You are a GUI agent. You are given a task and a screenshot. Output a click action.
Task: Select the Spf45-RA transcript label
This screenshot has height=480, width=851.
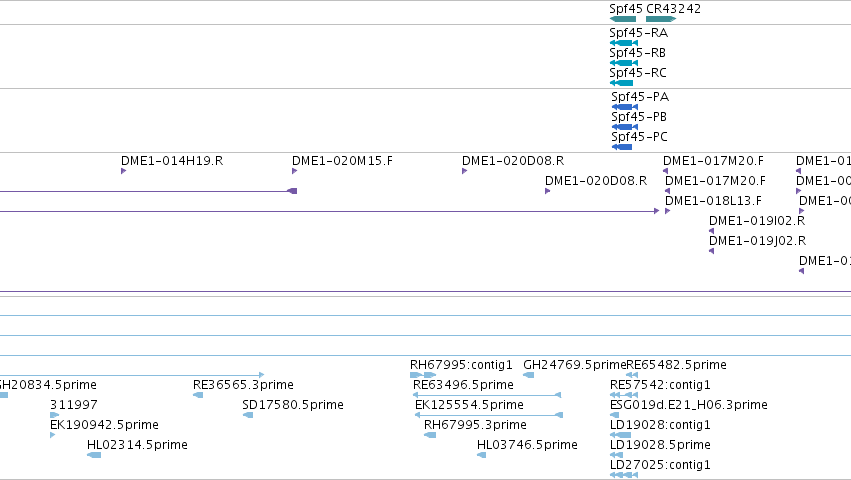pos(638,33)
